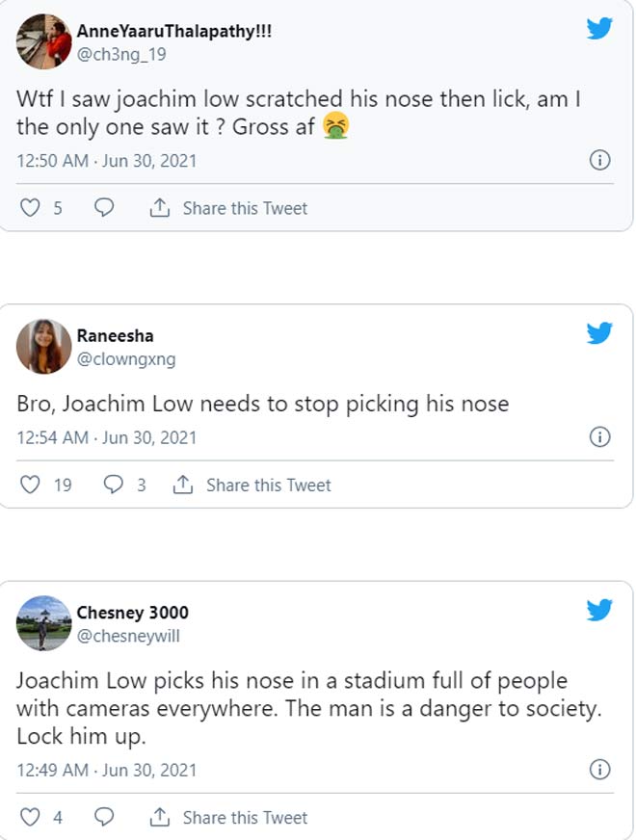
Task: Click Raneesha's profile avatar
Action: click(43, 347)
